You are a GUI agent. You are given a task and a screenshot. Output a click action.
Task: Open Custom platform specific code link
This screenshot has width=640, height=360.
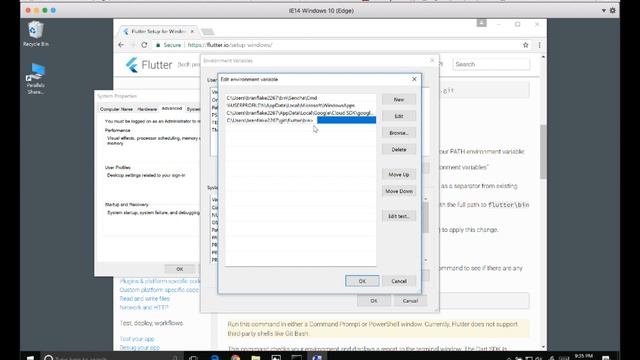click(x=159, y=290)
